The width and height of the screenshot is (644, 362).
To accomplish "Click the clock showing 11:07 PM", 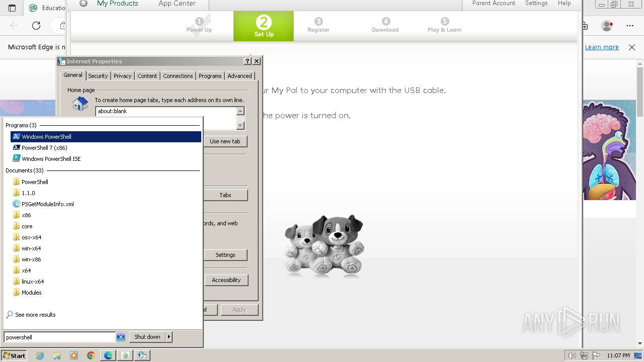I will [618, 355].
